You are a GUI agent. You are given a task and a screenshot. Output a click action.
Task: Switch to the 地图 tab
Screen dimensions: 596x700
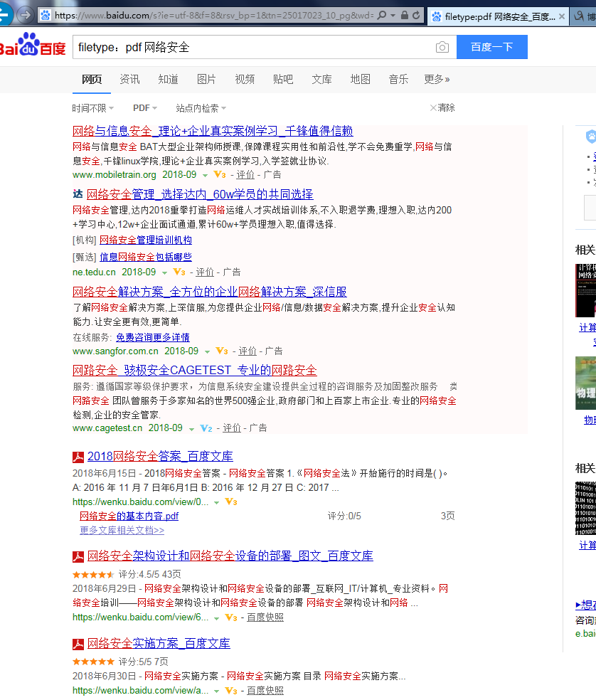(x=361, y=80)
